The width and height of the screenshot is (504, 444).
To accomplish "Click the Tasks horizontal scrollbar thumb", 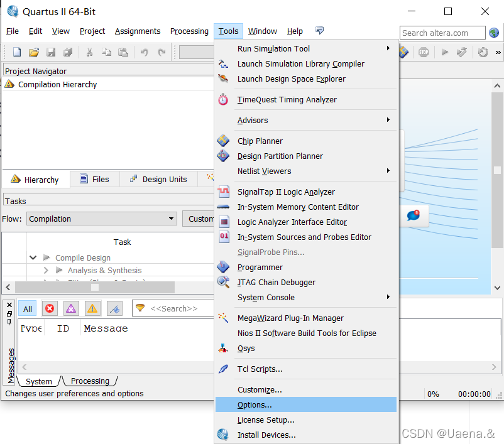I will pyautogui.click(x=95, y=287).
